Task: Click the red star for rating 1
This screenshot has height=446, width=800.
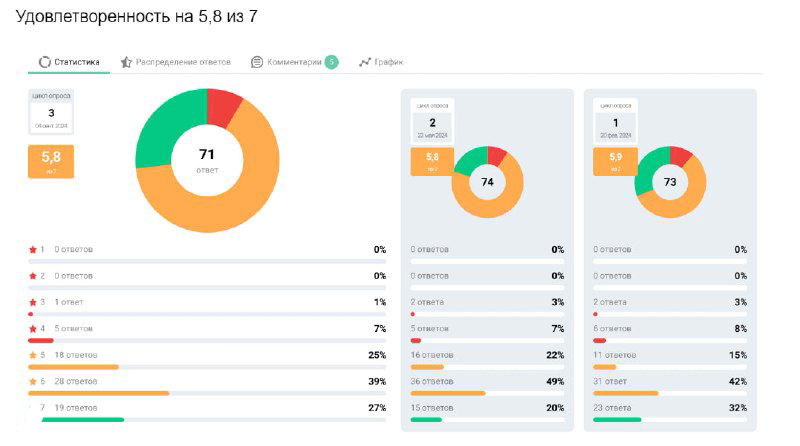Action: [33, 249]
